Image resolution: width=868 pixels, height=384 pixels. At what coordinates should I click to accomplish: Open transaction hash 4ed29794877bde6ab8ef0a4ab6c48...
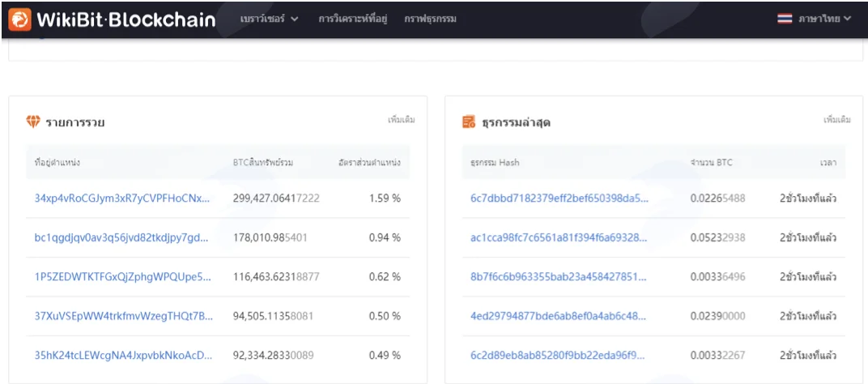pyautogui.click(x=558, y=316)
